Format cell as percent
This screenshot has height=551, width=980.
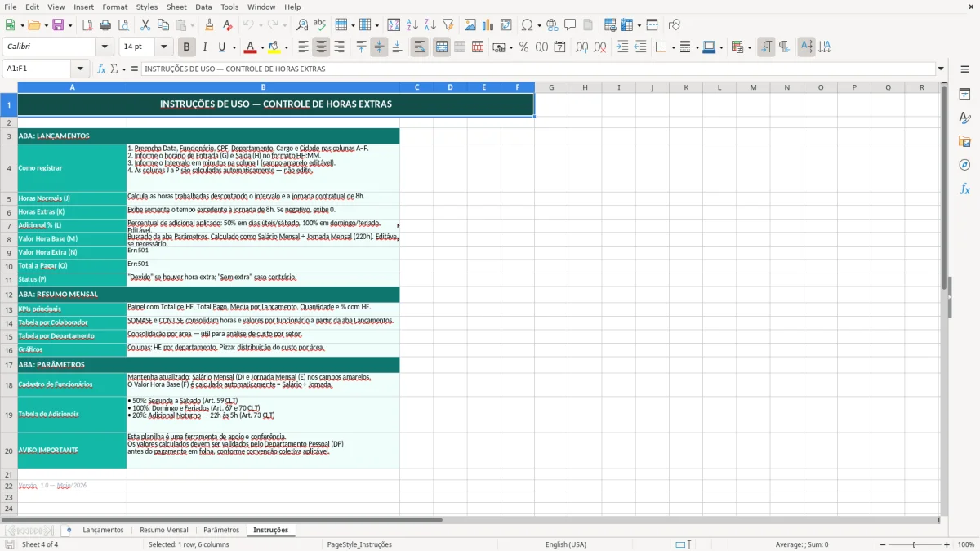[x=523, y=47]
